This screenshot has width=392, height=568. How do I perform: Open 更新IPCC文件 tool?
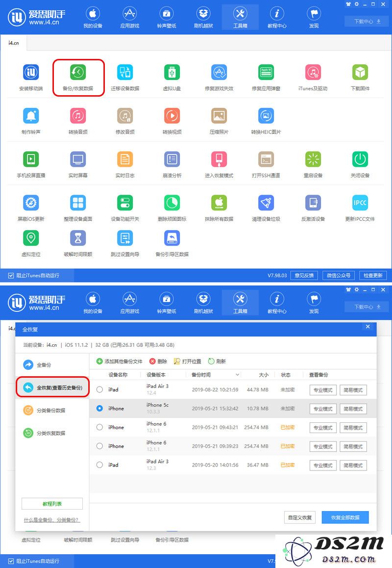pyautogui.click(x=360, y=203)
